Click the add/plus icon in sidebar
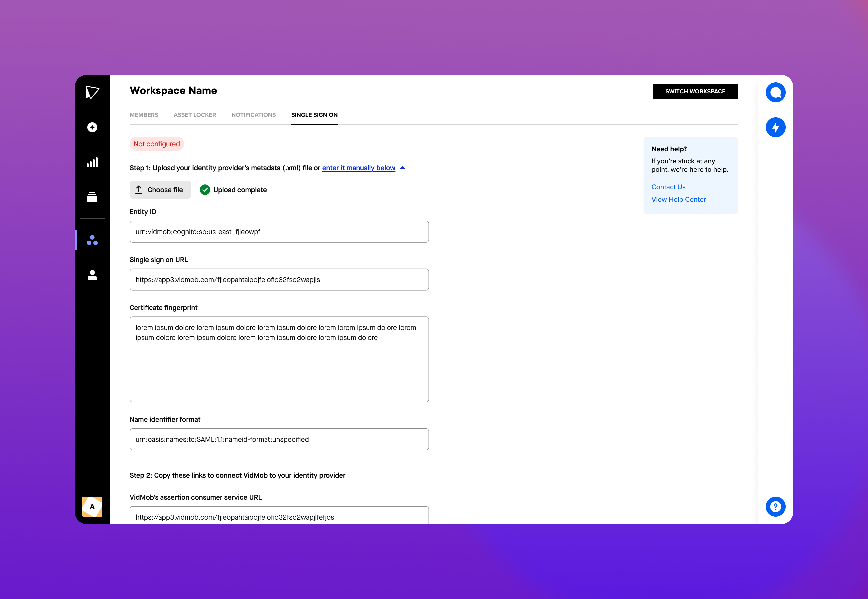This screenshot has height=599, width=868. click(92, 127)
